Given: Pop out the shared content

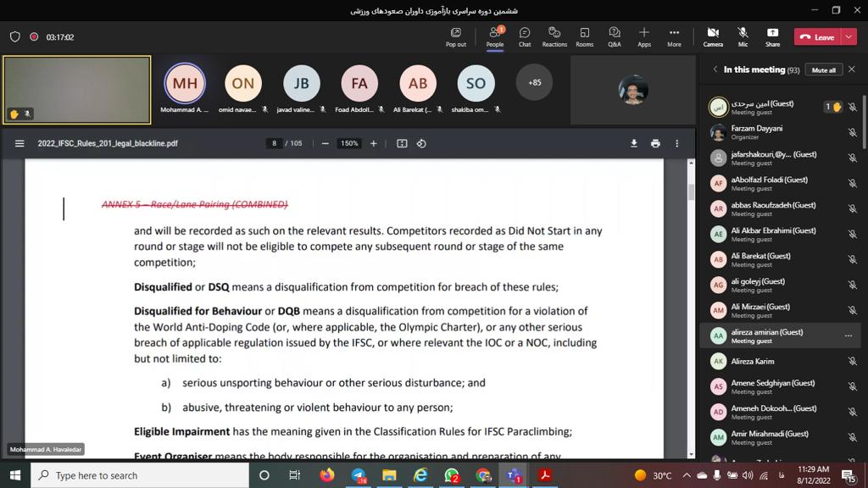Looking at the screenshot, I should coord(456,36).
